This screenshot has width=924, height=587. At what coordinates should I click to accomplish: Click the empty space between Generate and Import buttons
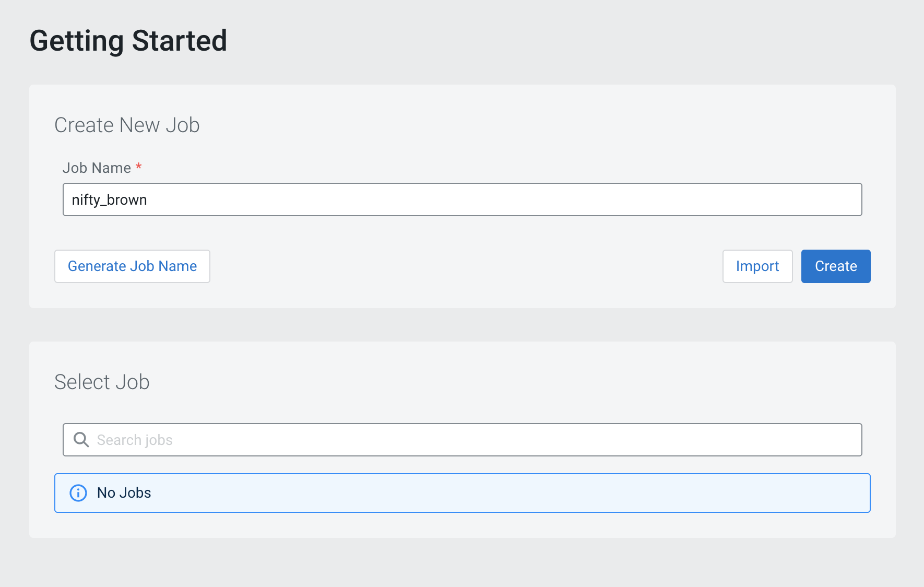pyautogui.click(x=466, y=266)
